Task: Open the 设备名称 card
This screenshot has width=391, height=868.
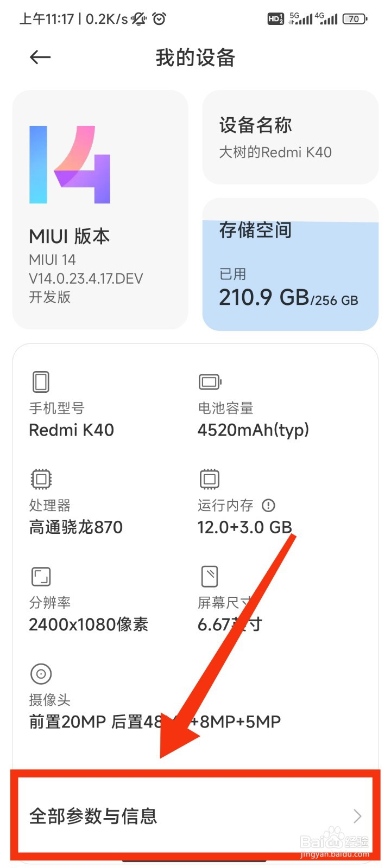Action: tap(291, 138)
